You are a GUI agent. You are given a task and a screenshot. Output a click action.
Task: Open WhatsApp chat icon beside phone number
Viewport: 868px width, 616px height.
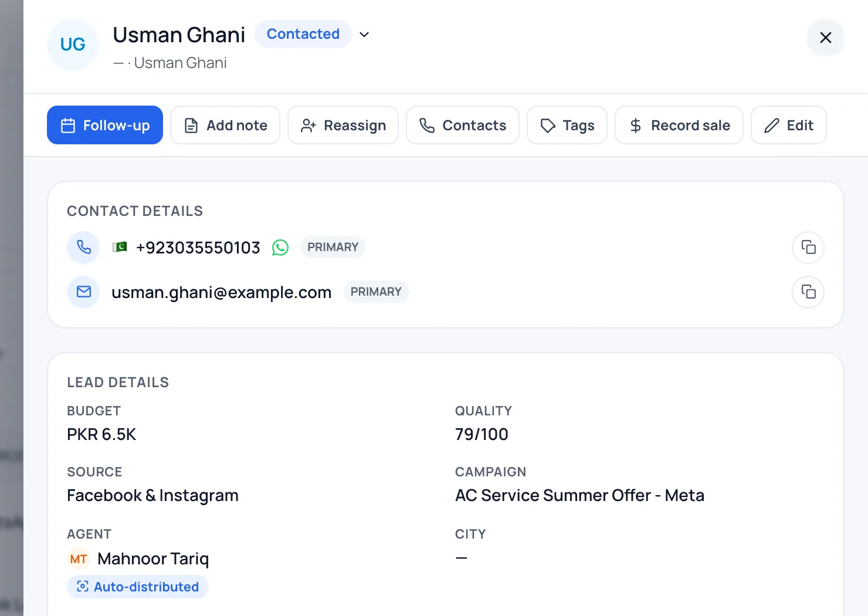pyautogui.click(x=280, y=248)
